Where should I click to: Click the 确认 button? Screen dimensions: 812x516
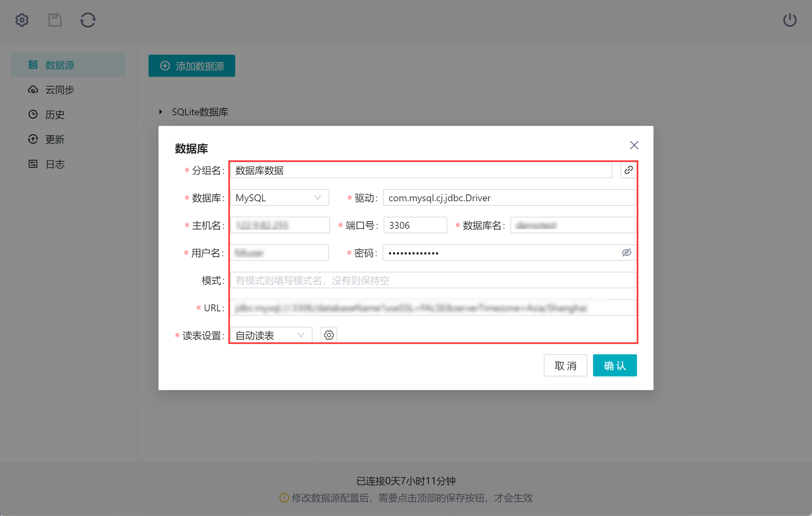click(x=615, y=365)
